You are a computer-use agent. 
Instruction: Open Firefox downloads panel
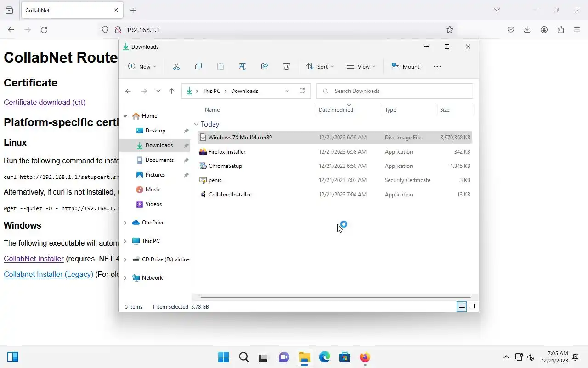click(x=527, y=29)
